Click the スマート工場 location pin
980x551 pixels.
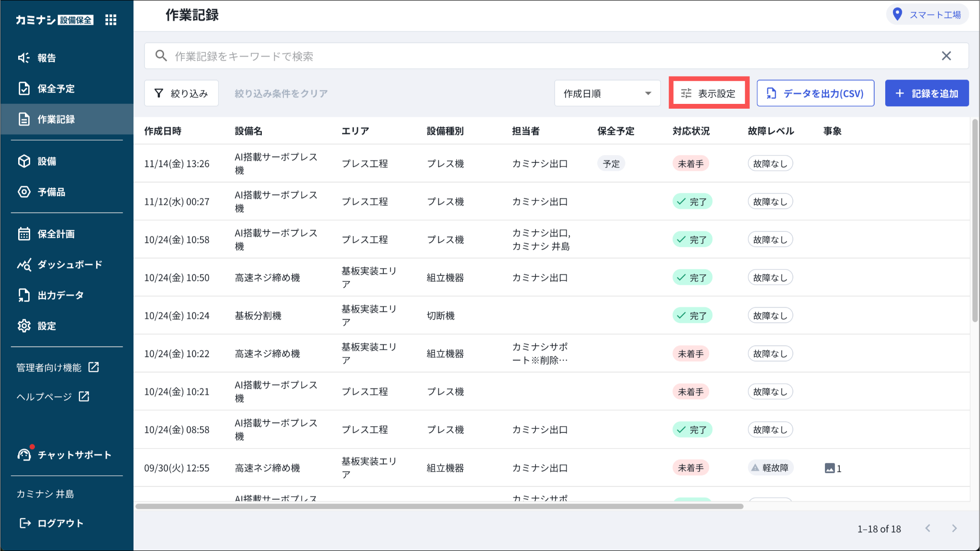click(x=898, y=14)
